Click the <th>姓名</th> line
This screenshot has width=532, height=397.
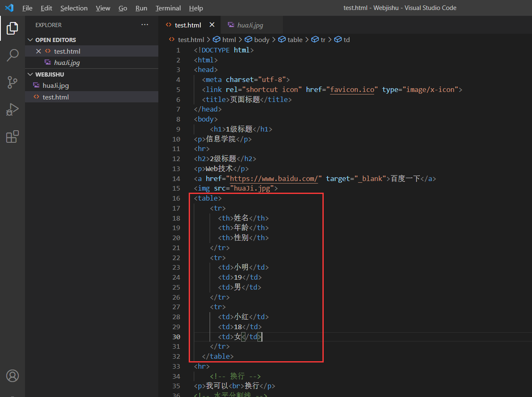pyautogui.click(x=243, y=218)
